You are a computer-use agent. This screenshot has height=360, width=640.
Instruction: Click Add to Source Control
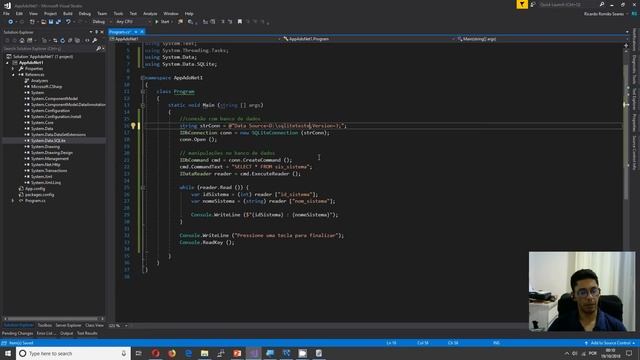610,343
